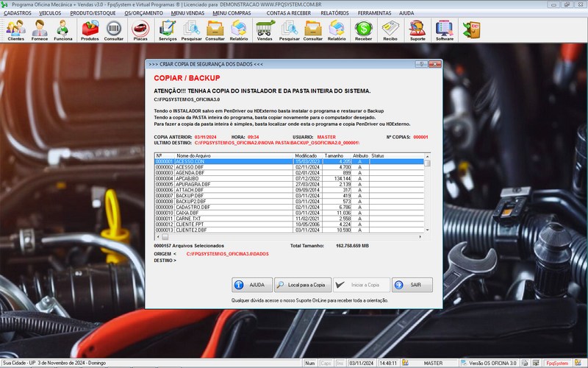Open the Vendas shopping cart icon
Image resolution: width=588 pixels, height=368 pixels.
point(265,29)
